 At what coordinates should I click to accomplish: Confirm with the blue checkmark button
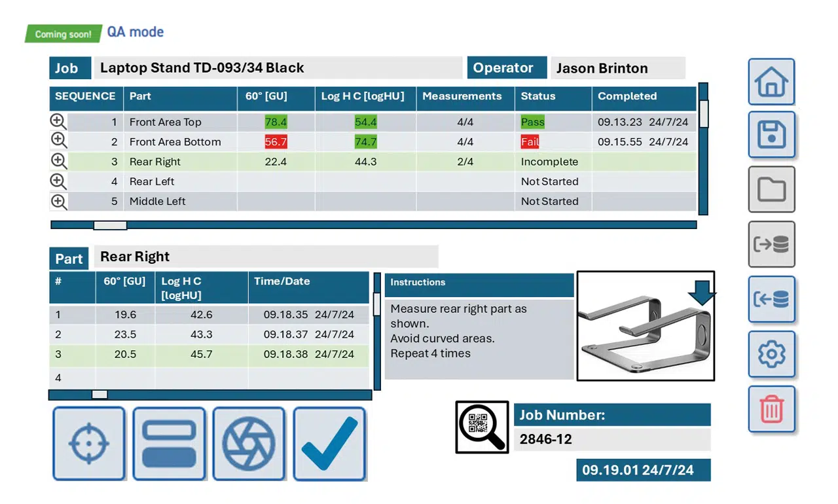[x=329, y=443]
